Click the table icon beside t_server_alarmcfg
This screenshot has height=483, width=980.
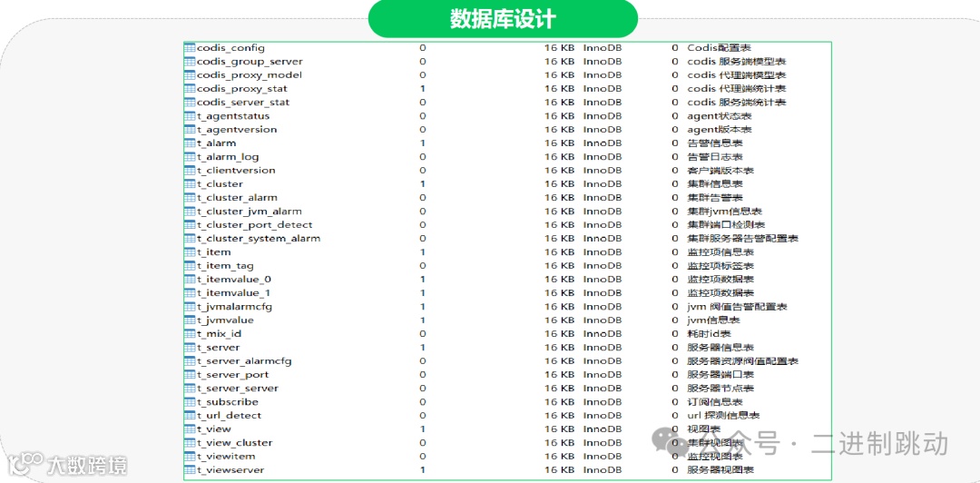click(190, 361)
